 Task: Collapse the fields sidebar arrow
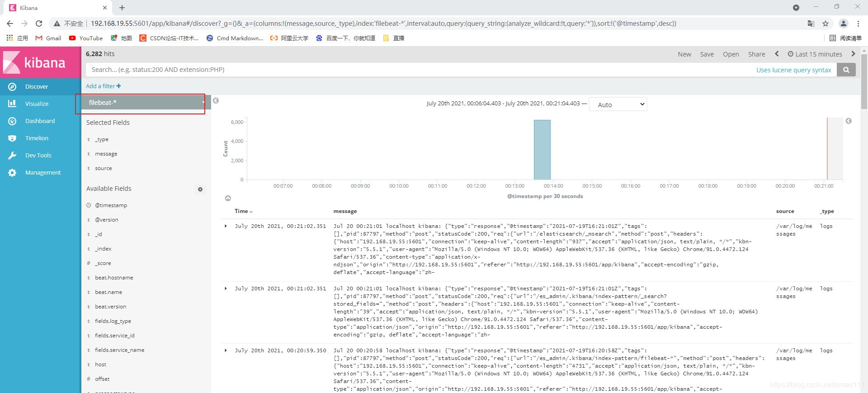coord(216,100)
